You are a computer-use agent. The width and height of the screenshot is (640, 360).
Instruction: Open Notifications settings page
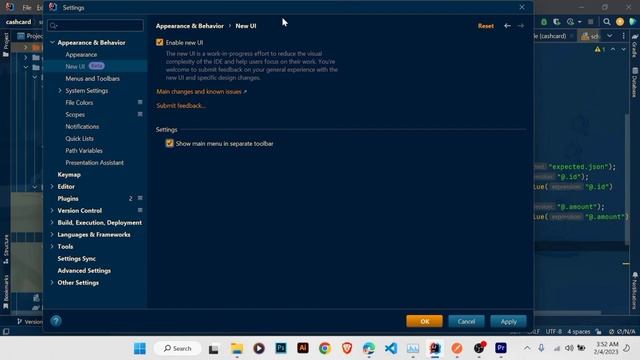pyautogui.click(x=82, y=127)
